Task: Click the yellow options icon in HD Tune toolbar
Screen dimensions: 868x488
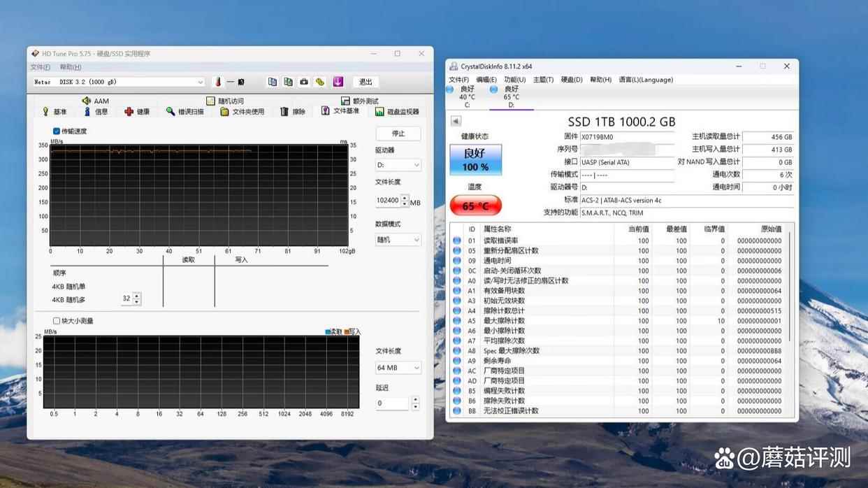Action: click(320, 82)
